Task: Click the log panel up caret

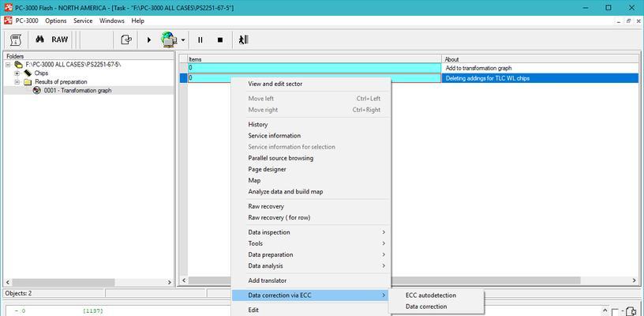Action: (605, 310)
